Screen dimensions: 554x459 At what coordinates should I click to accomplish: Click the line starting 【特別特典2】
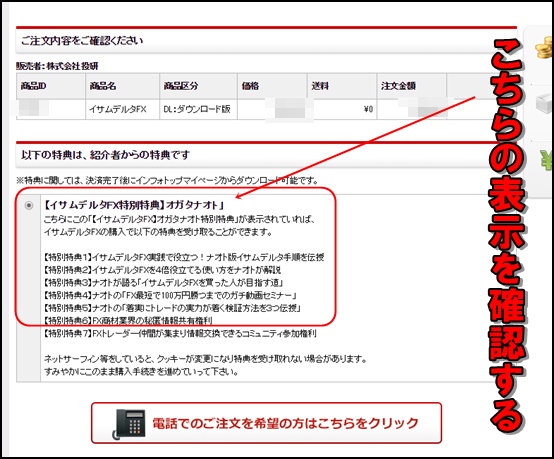point(162,270)
